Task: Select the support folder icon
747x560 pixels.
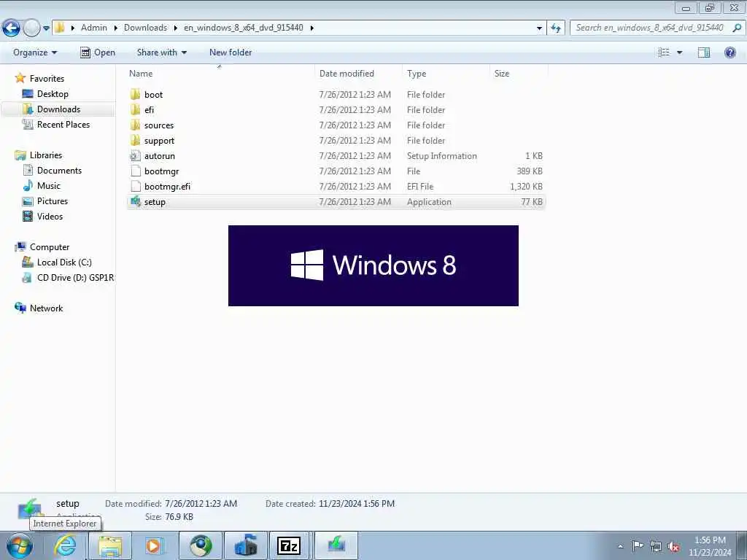Action: 135,141
